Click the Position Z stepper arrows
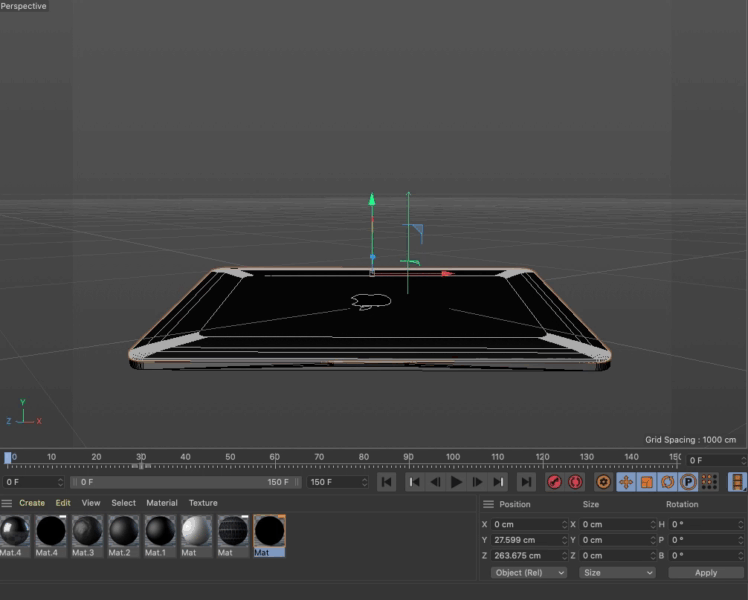The width and height of the screenshot is (748, 600). [564, 556]
